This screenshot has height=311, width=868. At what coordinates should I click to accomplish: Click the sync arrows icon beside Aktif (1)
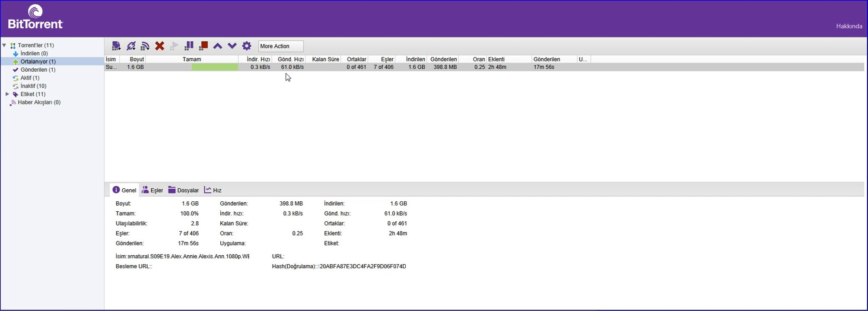pos(16,78)
